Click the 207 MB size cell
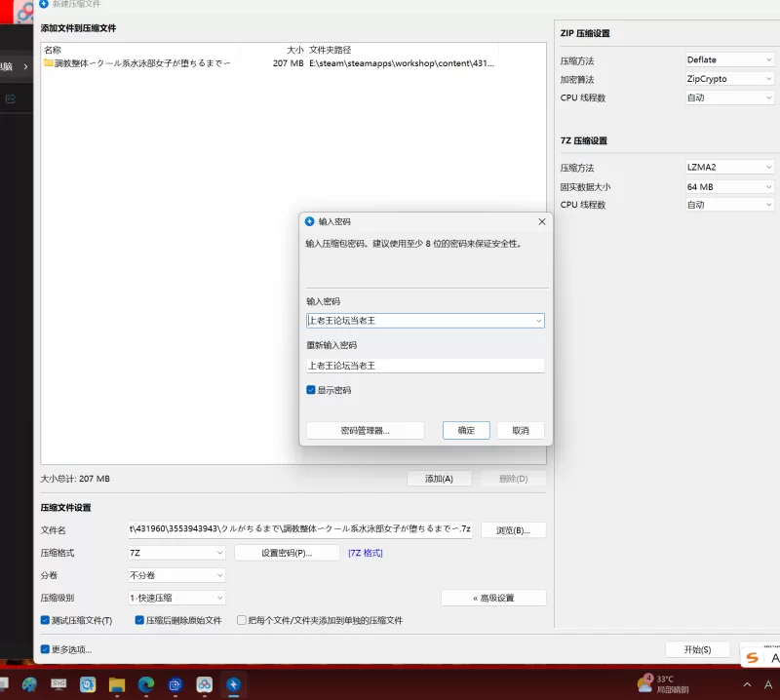780x700 pixels. (288, 63)
